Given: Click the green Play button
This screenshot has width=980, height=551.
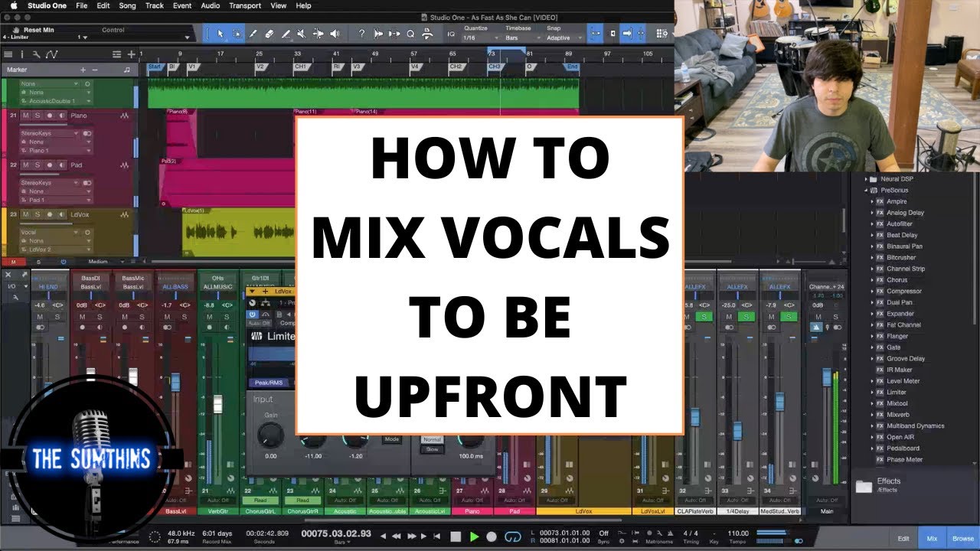Looking at the screenshot, I should pos(474,536).
